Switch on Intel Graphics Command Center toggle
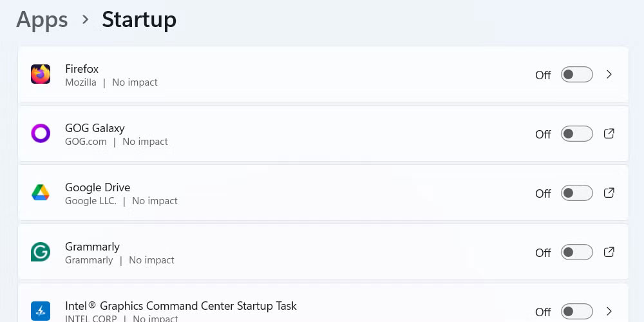Image resolution: width=644 pixels, height=322 pixels. tap(576, 311)
